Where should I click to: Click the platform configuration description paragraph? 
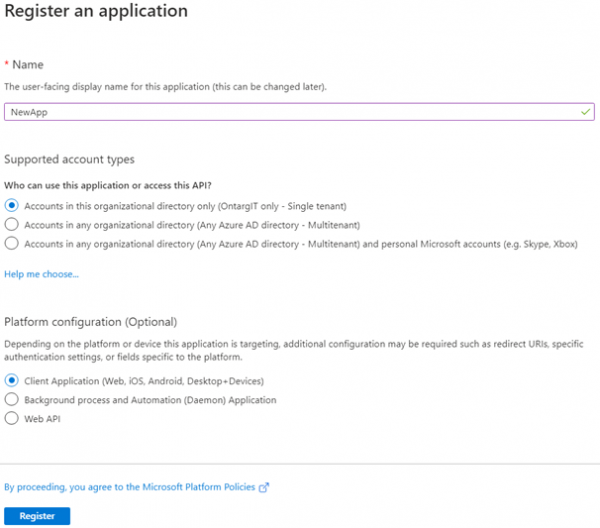click(293, 350)
